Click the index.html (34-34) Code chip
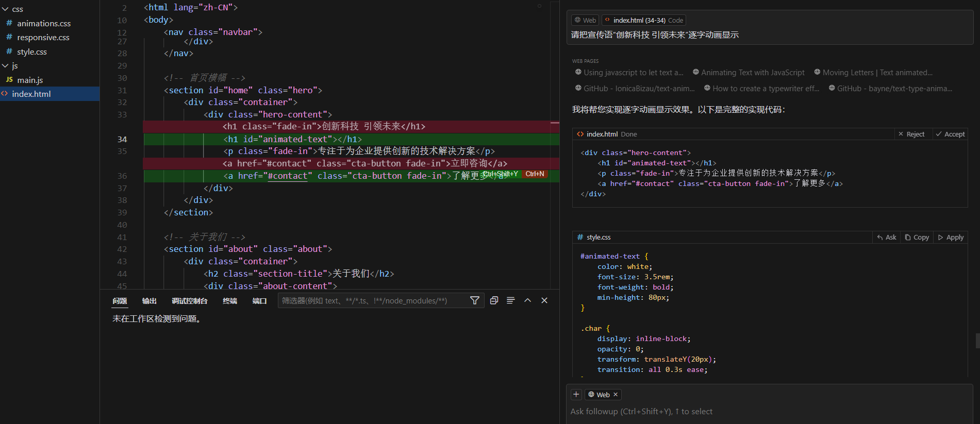This screenshot has height=424, width=980. (644, 20)
